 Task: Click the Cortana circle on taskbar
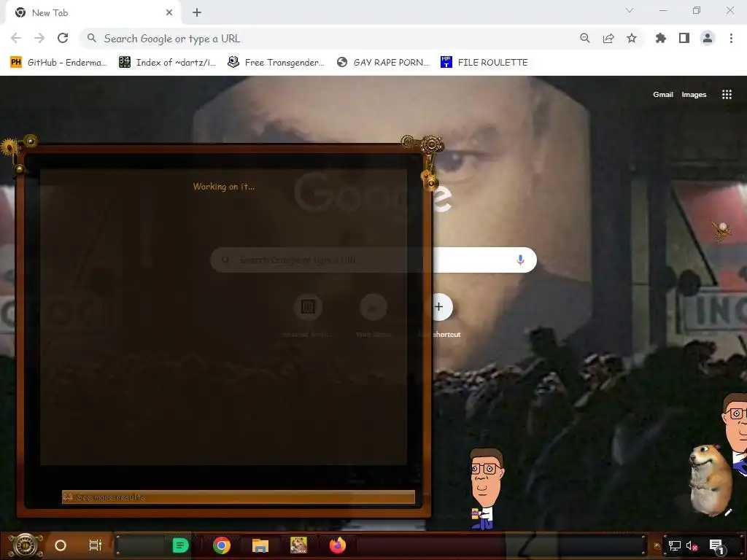pyautogui.click(x=61, y=545)
